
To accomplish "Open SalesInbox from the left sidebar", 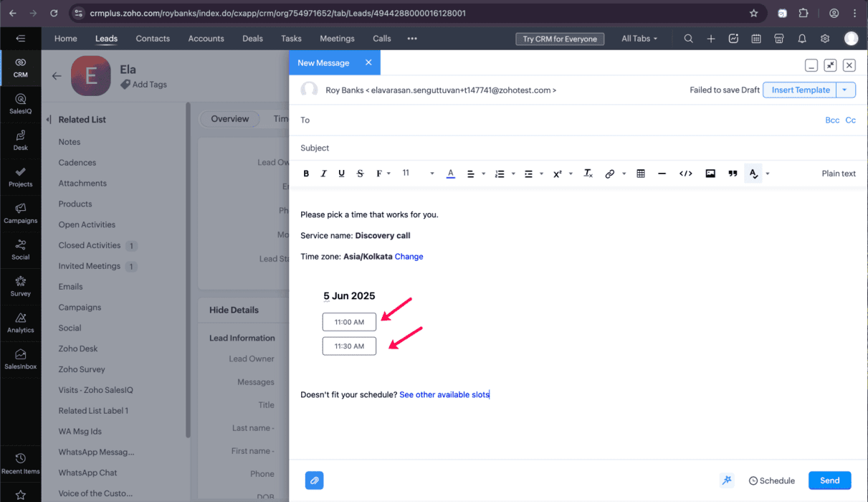I will pyautogui.click(x=20, y=360).
